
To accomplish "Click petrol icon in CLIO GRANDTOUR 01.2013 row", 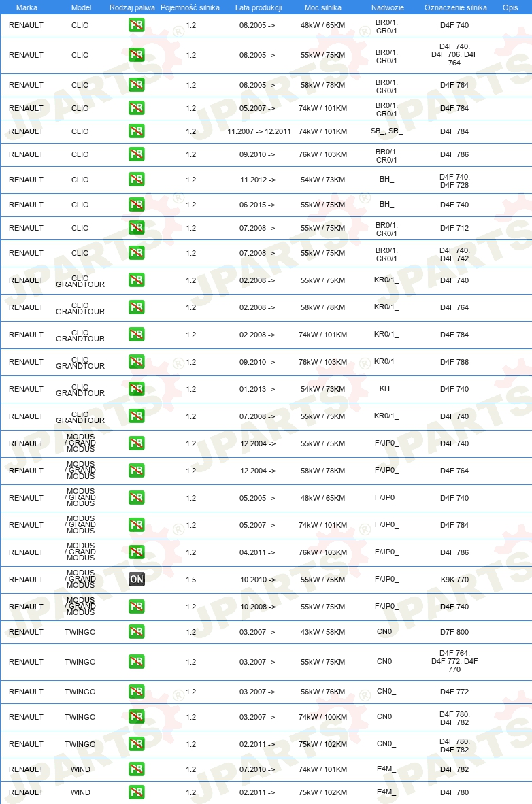I will click(x=137, y=389).
